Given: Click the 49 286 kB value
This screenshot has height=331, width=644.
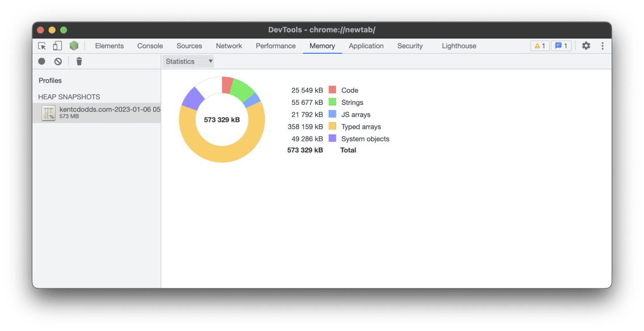Looking at the screenshot, I should click(x=307, y=139).
